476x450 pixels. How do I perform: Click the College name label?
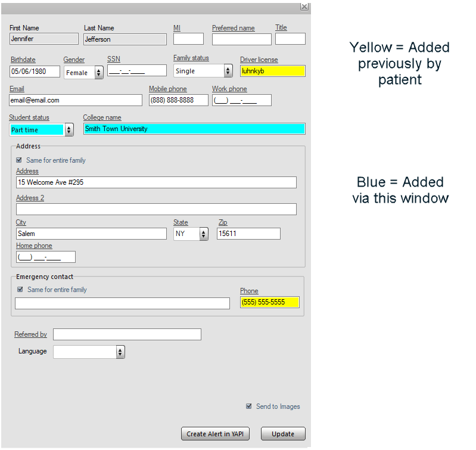click(102, 117)
